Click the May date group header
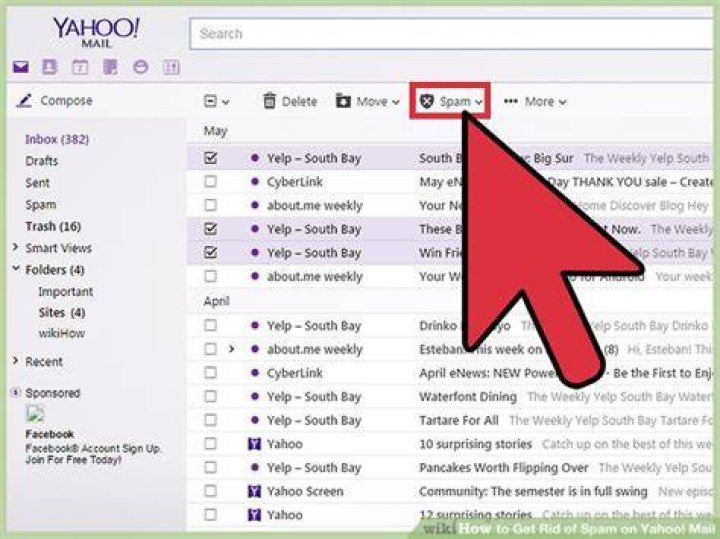This screenshot has height=539, width=720. pyautogui.click(x=215, y=132)
